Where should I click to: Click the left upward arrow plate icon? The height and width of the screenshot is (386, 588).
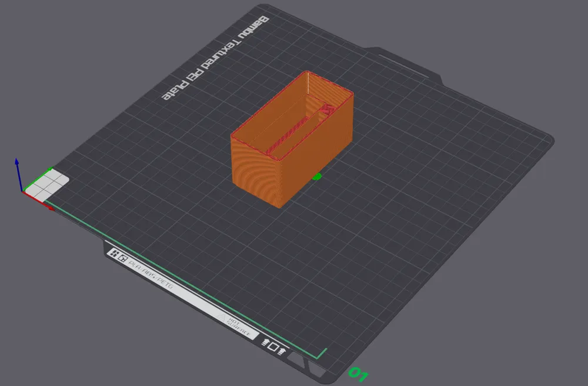(x=265, y=342)
